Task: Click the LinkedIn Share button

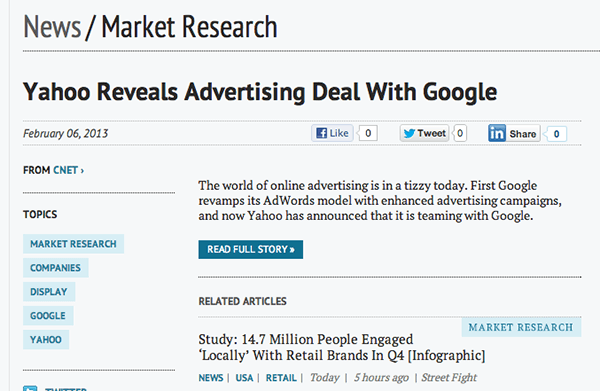Action: tap(514, 134)
